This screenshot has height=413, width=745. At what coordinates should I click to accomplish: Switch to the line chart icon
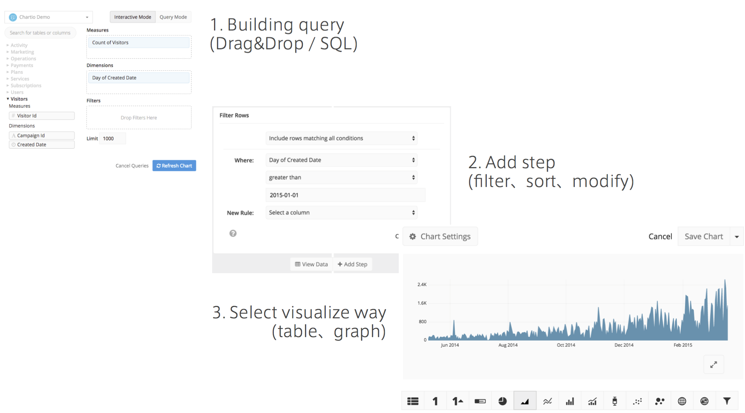[547, 401]
